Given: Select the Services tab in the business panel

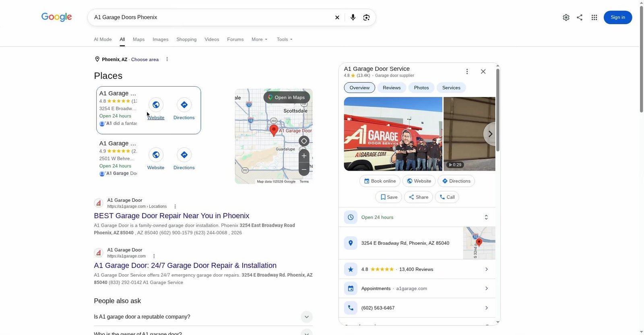Looking at the screenshot, I should coord(451,88).
